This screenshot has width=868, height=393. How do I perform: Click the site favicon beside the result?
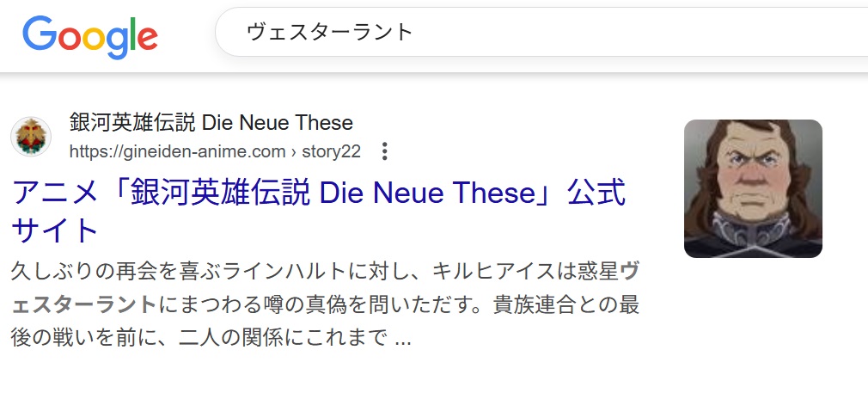(x=31, y=137)
